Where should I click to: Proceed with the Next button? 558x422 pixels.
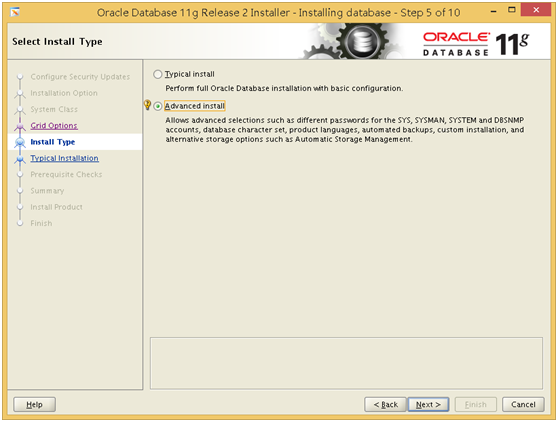point(428,405)
